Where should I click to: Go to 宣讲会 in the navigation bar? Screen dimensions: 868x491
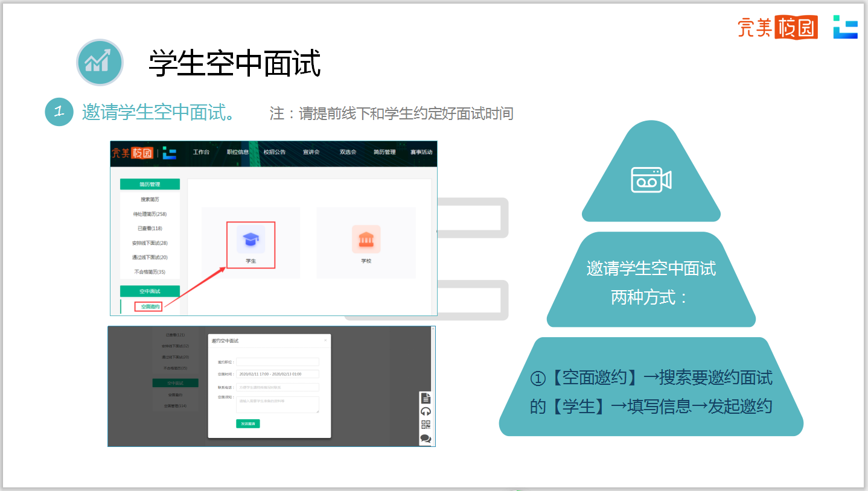click(x=311, y=153)
